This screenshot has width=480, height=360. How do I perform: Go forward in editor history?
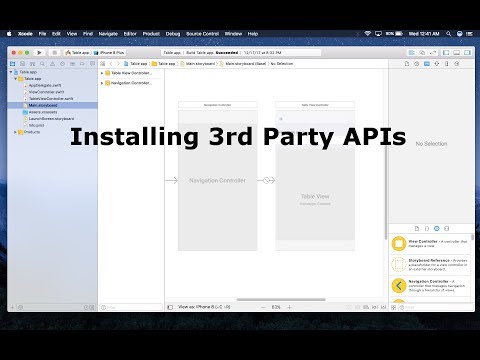coord(118,64)
